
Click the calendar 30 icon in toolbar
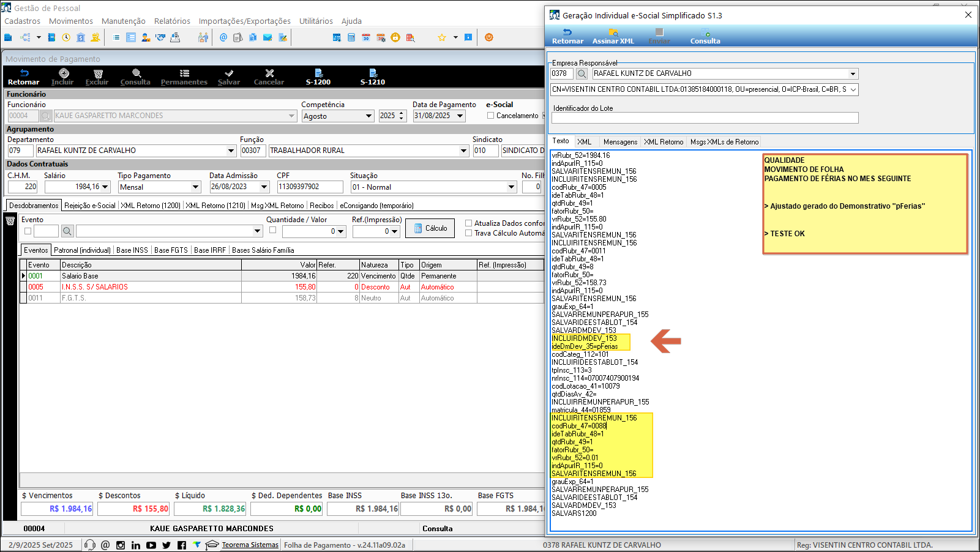(x=366, y=37)
